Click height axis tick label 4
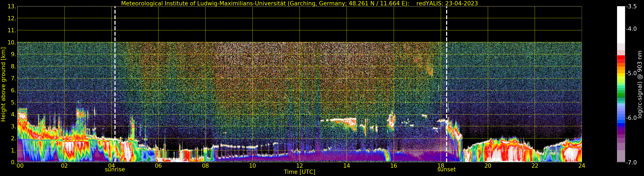Viewport: 644px width, 176px height. 13,114
